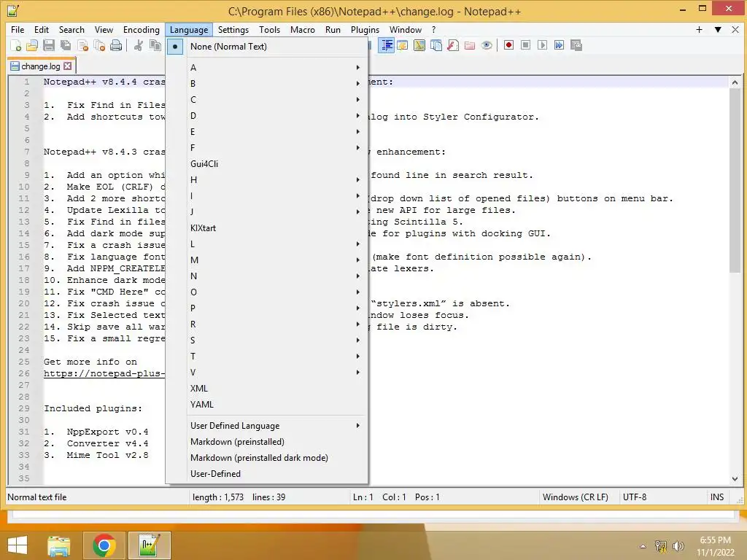
Task: Toggle INS insert mode in status bar
Action: 717,497
